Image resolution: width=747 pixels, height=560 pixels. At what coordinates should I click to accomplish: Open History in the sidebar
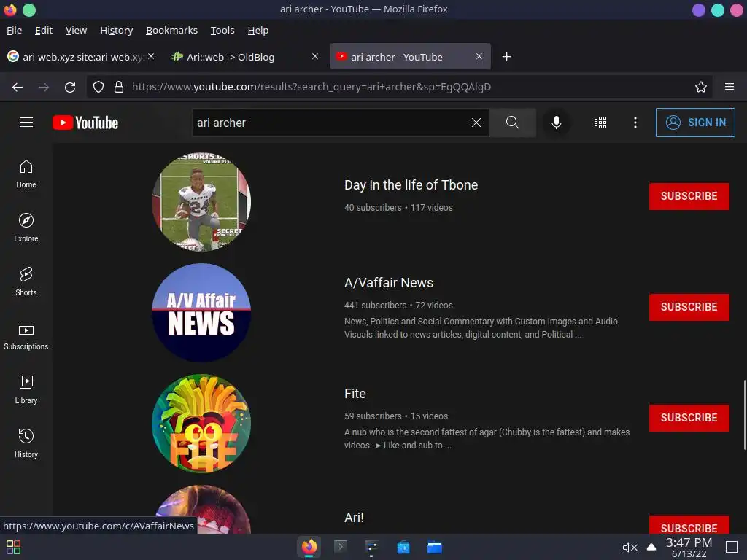coord(26,443)
